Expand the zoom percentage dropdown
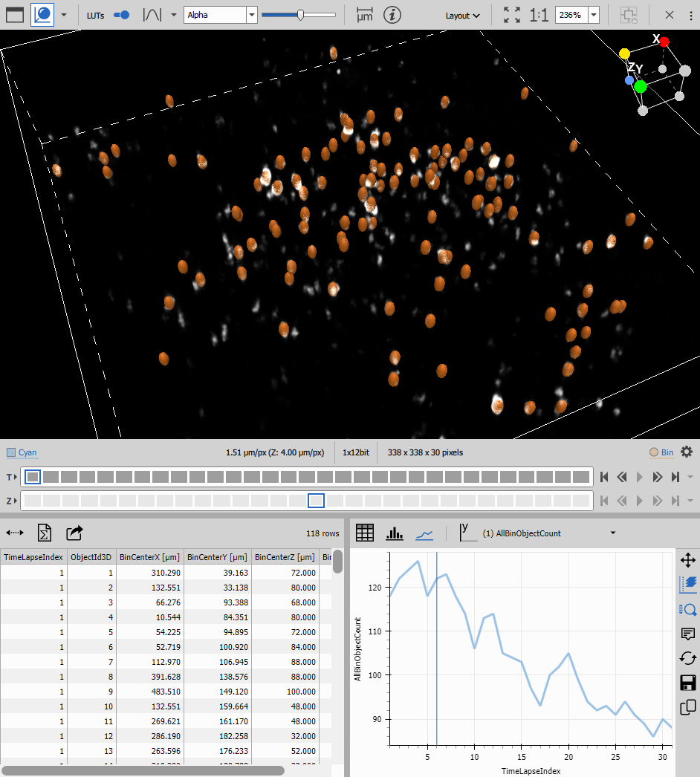Screen dimensions: 700x777 pyautogui.click(x=592, y=14)
